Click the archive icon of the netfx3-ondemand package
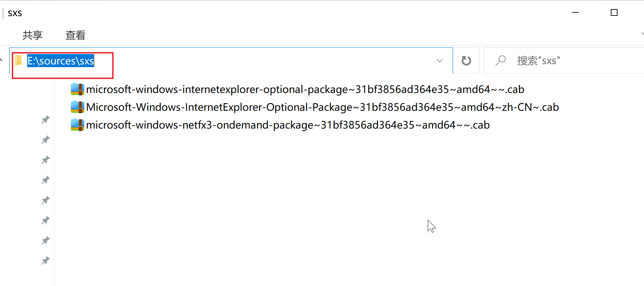Viewport: 644px width, 286px height. click(x=77, y=125)
